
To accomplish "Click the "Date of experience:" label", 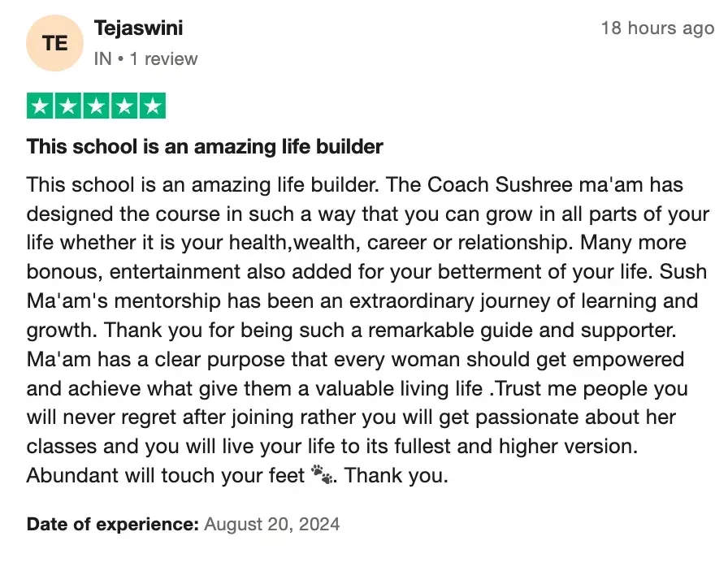I will point(112,524).
